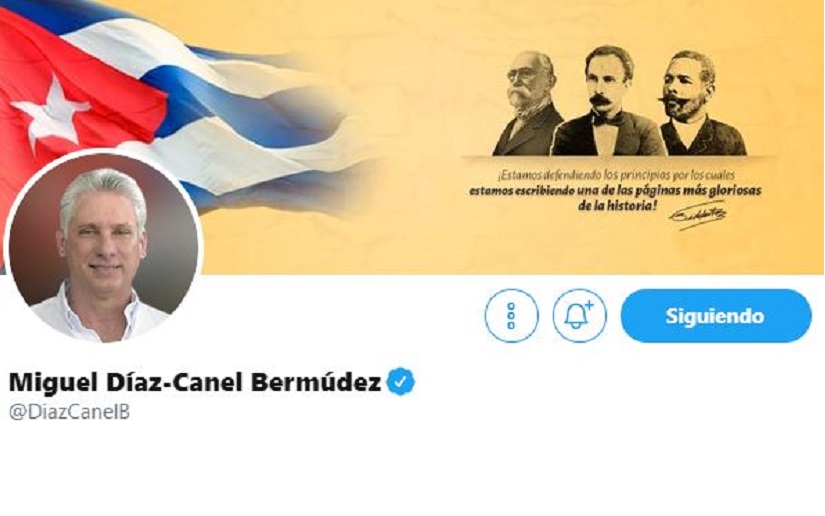825x516 pixels.
Task: Click the left portrait with glasses and beard
Action: click(x=527, y=103)
